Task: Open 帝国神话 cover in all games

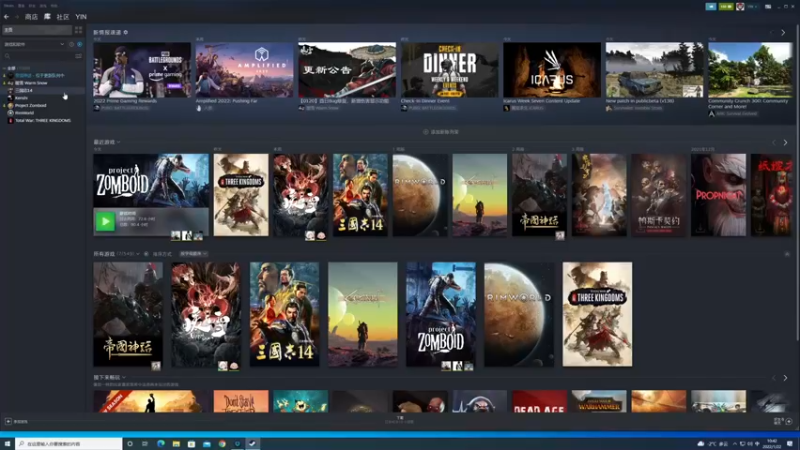Action: tap(128, 314)
